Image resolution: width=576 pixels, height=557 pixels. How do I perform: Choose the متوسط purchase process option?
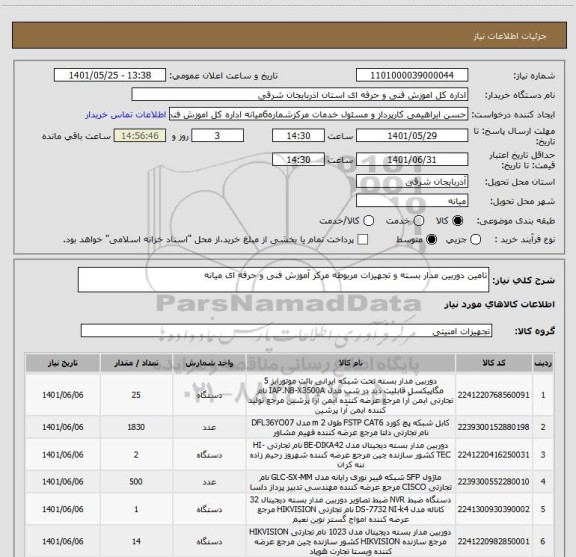(x=431, y=240)
